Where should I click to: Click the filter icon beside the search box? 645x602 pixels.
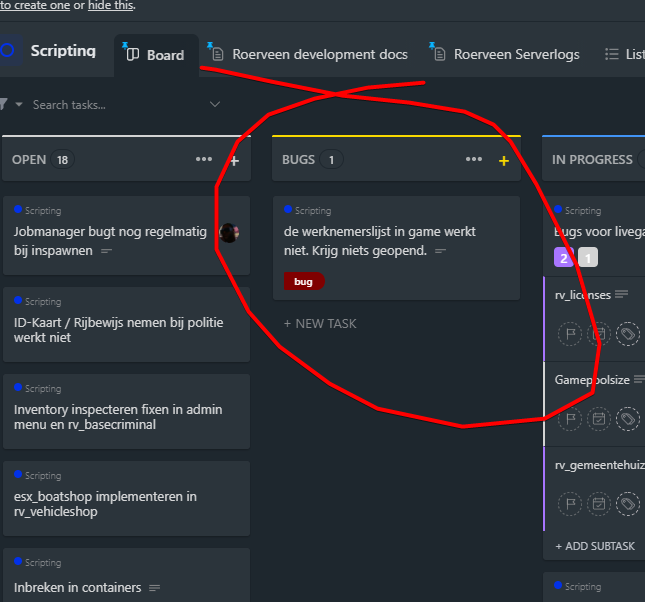point(4,104)
